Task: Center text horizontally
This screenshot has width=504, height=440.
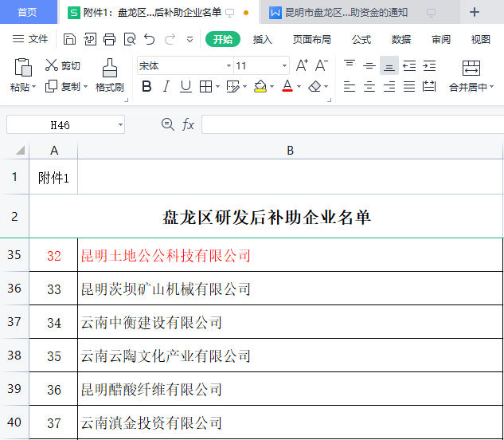Action: [x=369, y=86]
